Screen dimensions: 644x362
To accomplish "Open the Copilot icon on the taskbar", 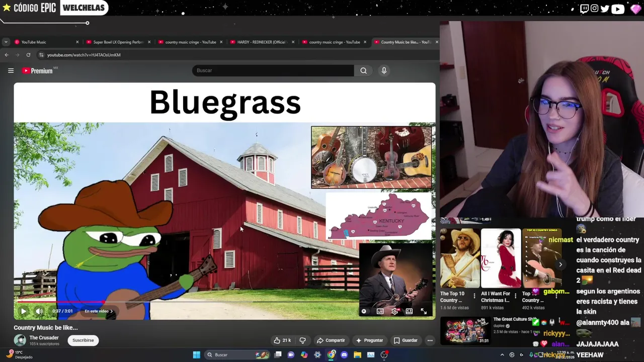I will click(x=304, y=355).
